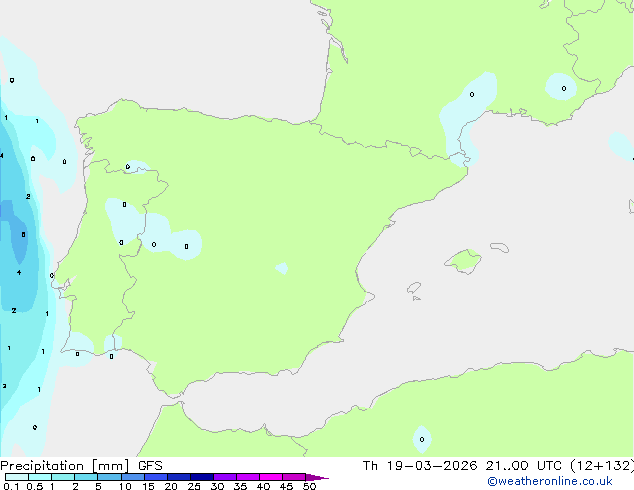
Task: Select legend swatch between 10 and 15
Action: pyautogui.click(x=132, y=477)
